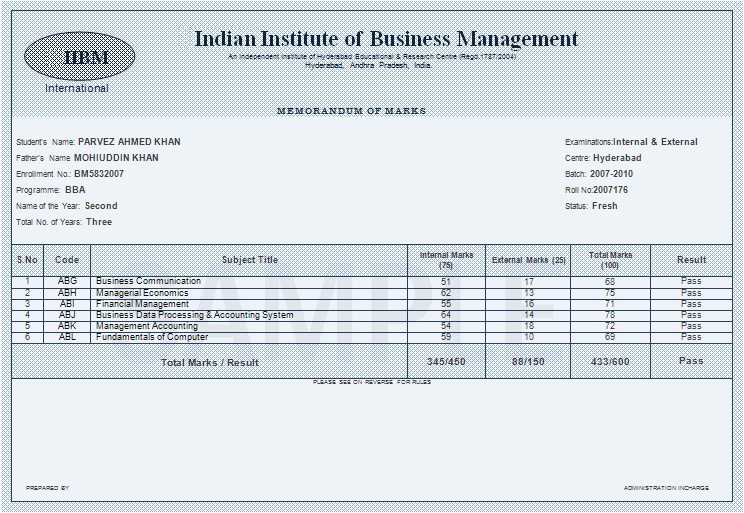
Task: Click internal marks '55' for Financial Management
Action: (x=446, y=304)
